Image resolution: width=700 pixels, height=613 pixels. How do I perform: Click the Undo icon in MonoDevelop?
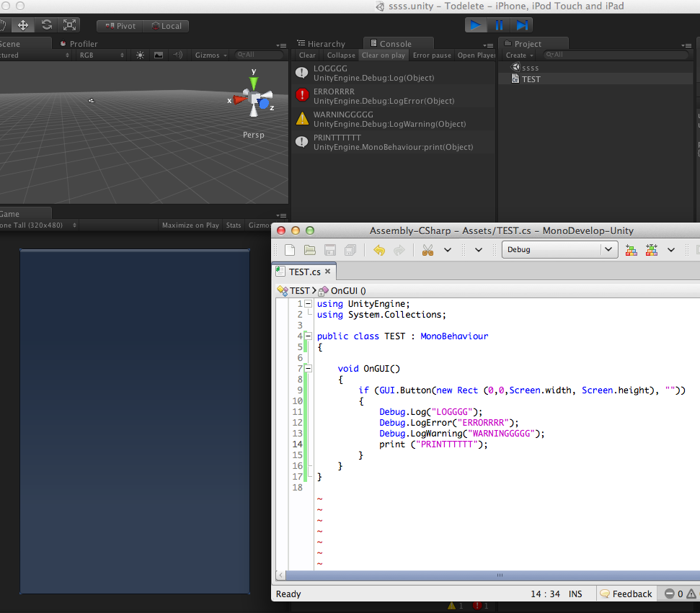381,249
